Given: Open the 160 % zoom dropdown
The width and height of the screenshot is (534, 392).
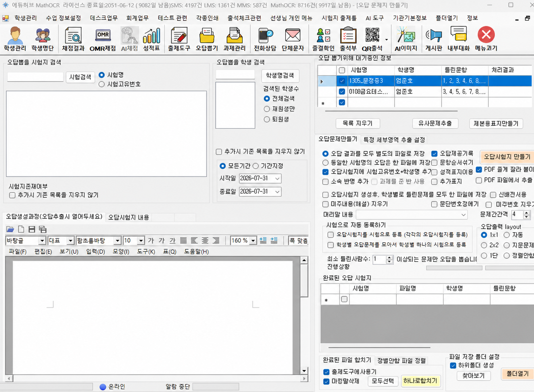Looking at the screenshot, I should coord(253,241).
